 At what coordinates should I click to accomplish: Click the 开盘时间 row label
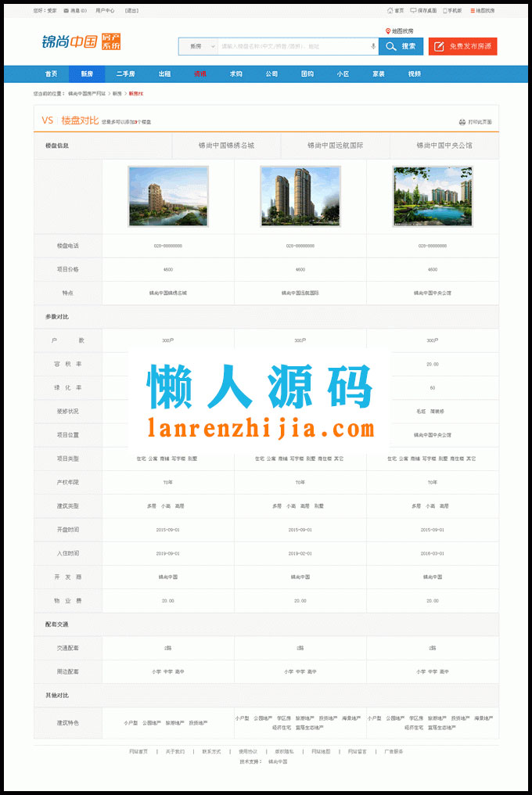pyautogui.click(x=68, y=530)
